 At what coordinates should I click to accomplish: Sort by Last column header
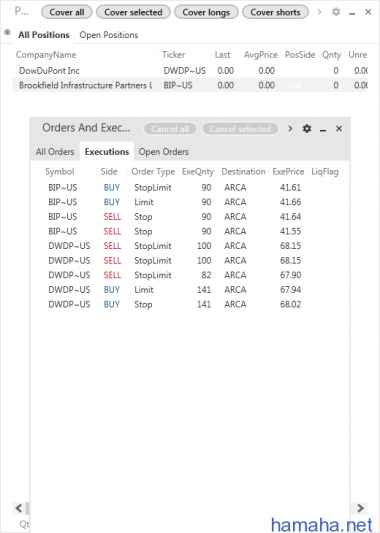pos(222,55)
